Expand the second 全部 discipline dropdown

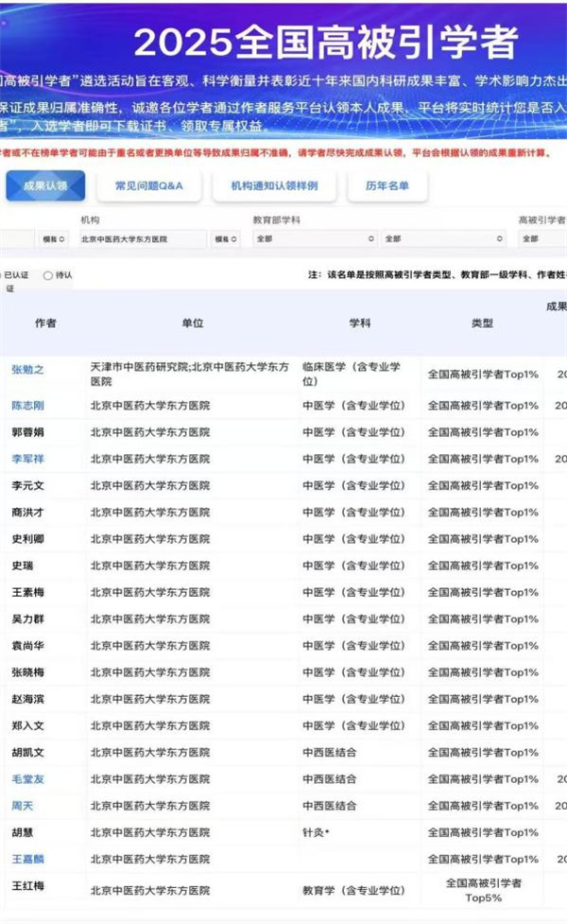[x=444, y=239]
